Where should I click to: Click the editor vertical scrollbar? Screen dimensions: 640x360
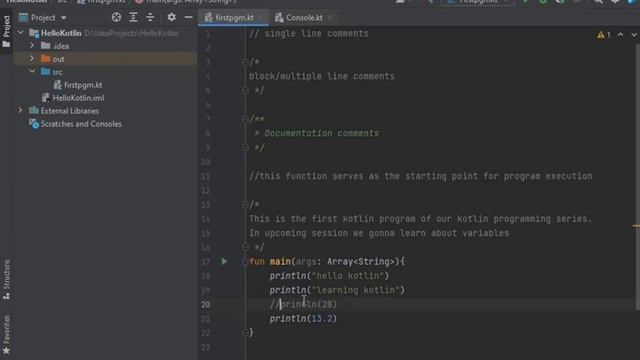click(637, 176)
